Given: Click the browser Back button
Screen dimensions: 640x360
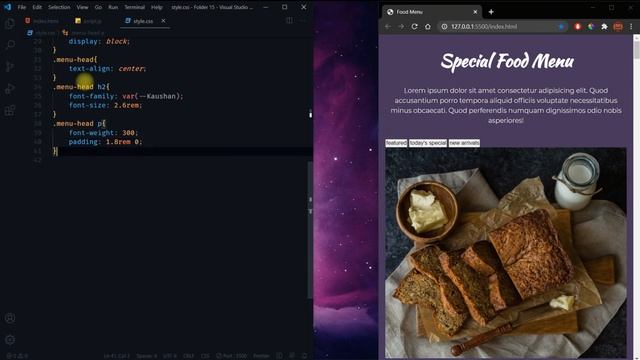Looking at the screenshot, I should coord(388,27).
